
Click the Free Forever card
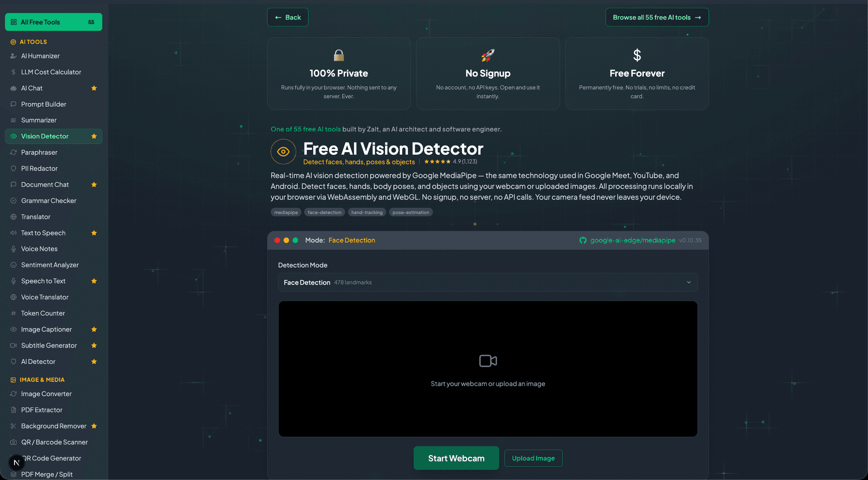point(637,73)
